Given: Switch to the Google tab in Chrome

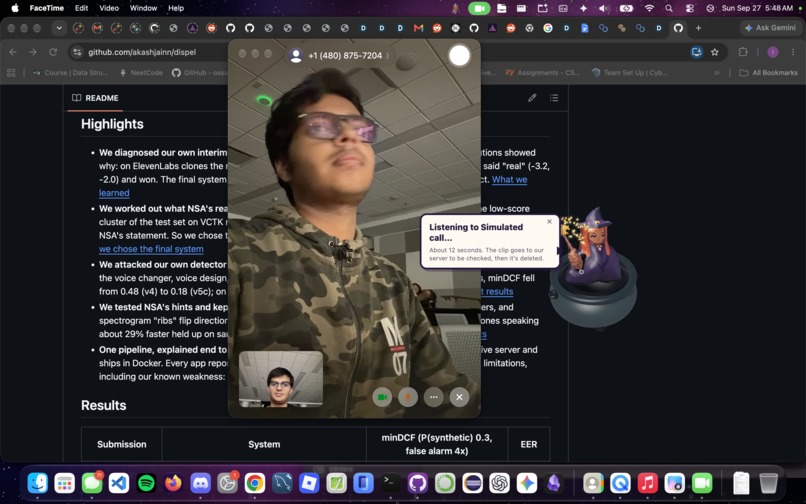Looking at the screenshot, I should coord(548,28).
